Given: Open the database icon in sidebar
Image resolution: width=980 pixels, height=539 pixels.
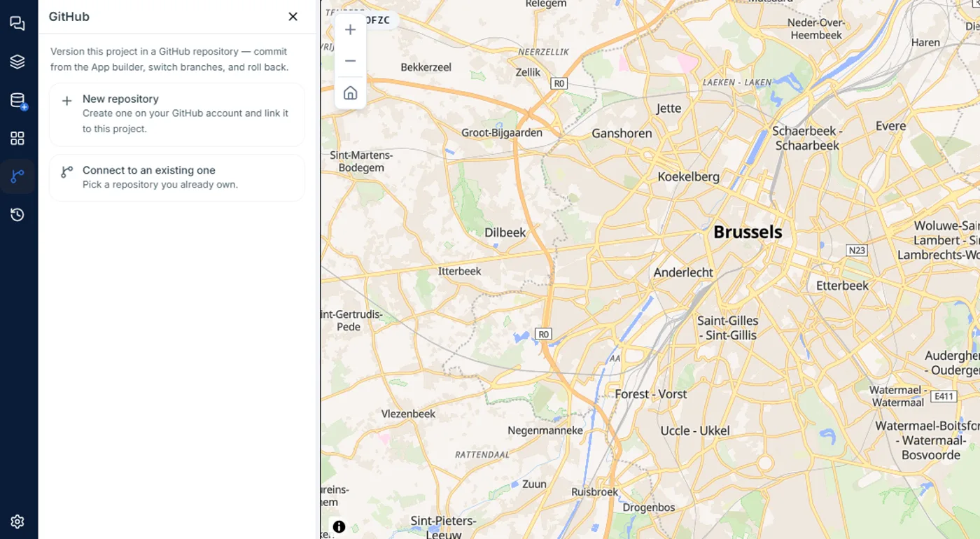Looking at the screenshot, I should pos(17,101).
